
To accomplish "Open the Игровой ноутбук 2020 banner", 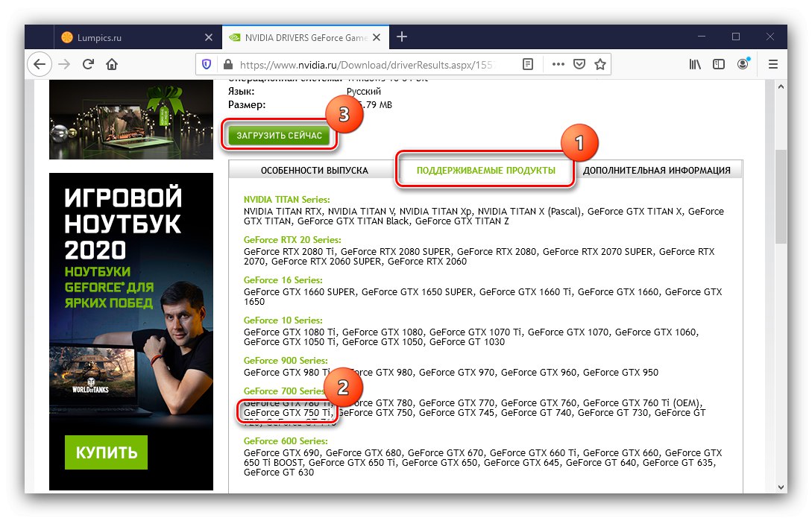I will tap(131, 331).
